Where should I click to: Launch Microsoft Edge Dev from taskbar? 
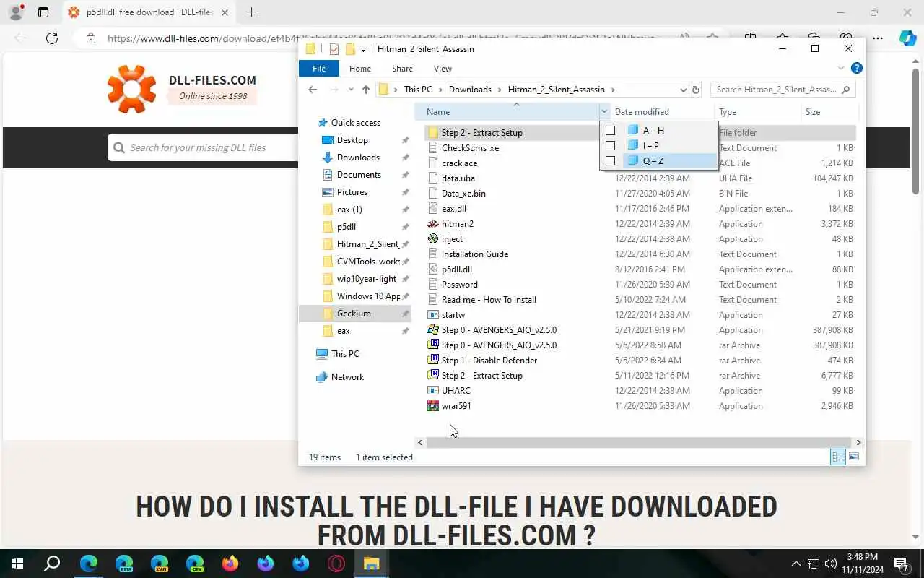click(195, 564)
